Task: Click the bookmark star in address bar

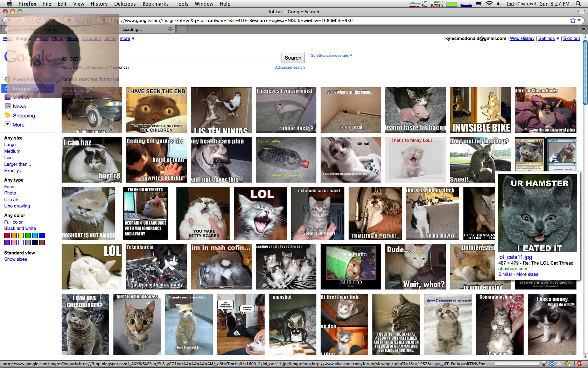Action: click(573, 21)
